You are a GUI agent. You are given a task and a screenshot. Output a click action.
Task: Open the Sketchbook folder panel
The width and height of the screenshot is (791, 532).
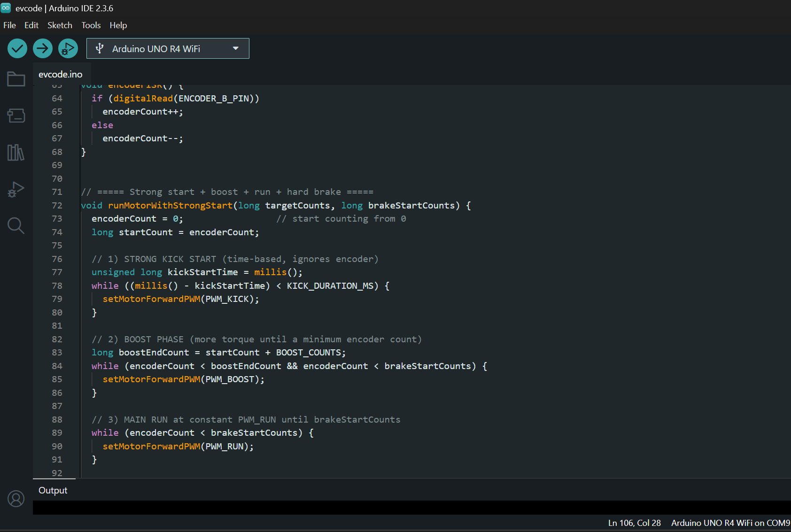pyautogui.click(x=16, y=79)
